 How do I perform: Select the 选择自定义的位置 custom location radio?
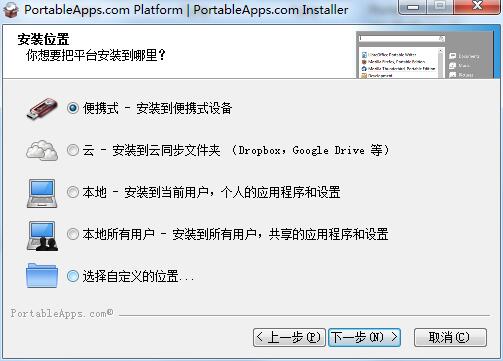pos(73,276)
